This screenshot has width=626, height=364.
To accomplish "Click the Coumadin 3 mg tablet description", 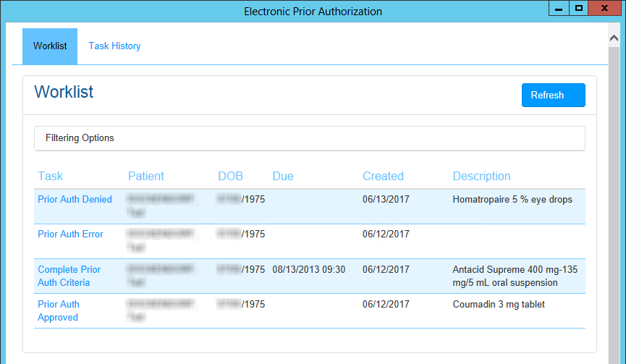I will click(499, 304).
